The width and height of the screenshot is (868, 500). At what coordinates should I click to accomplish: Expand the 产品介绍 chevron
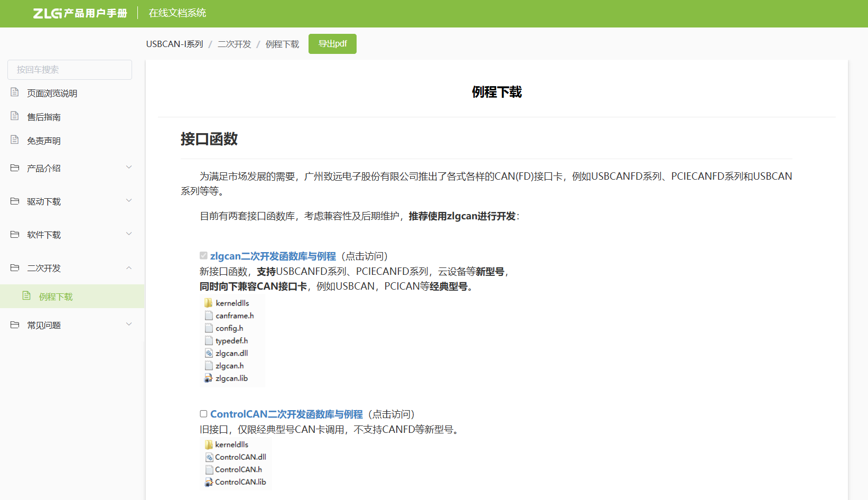(129, 168)
